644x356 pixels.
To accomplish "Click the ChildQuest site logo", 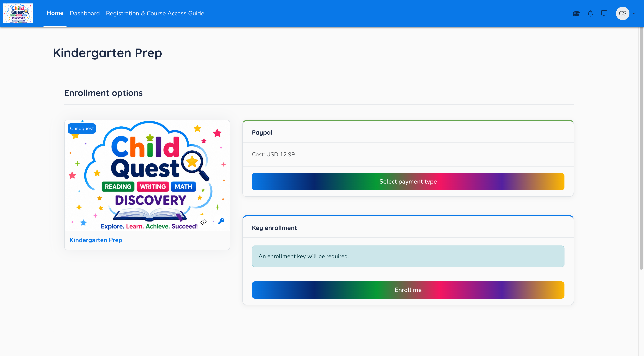I will pyautogui.click(x=18, y=13).
